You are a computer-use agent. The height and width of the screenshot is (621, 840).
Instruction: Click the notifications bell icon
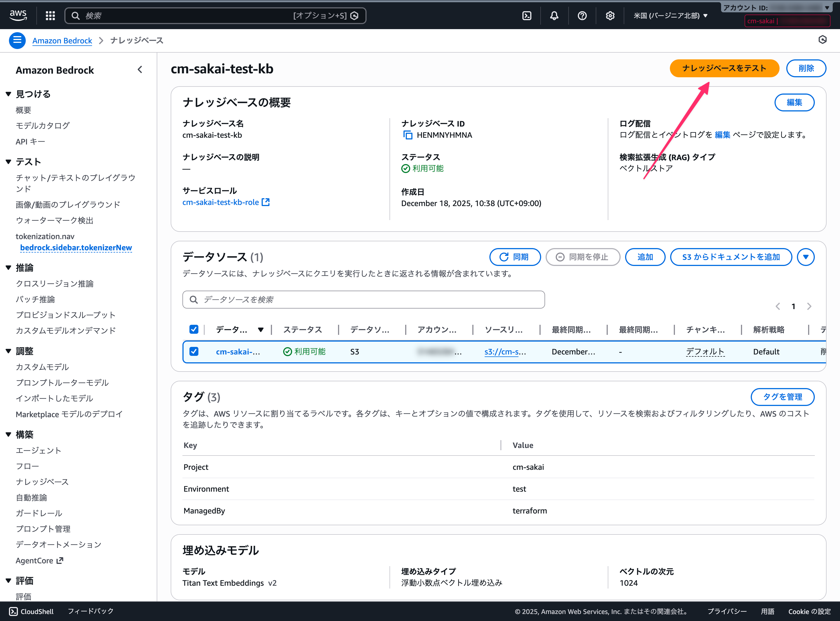click(554, 15)
